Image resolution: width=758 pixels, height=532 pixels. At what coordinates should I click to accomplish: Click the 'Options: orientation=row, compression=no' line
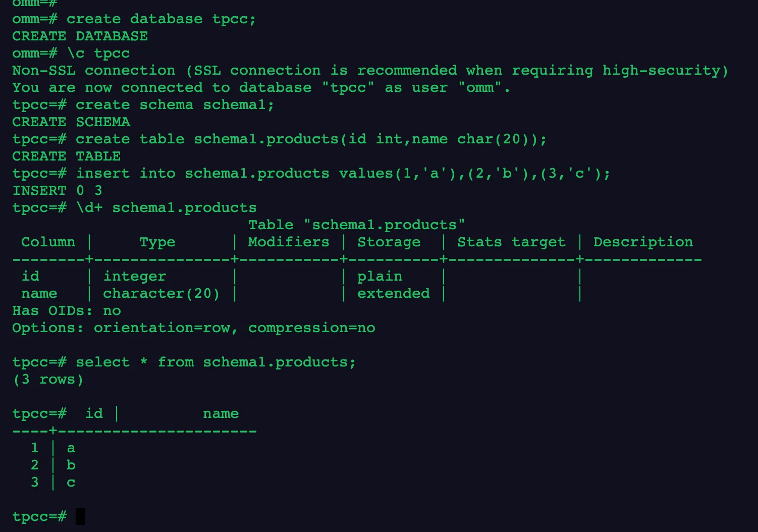[194, 328]
